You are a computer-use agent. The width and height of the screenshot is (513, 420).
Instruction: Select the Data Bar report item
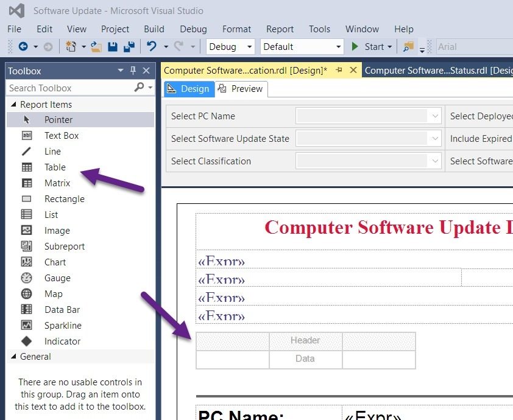(x=80, y=310)
